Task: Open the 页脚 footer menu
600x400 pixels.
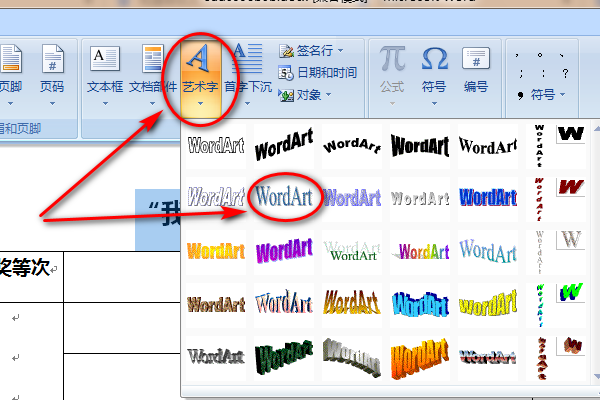Action: pos(10,75)
